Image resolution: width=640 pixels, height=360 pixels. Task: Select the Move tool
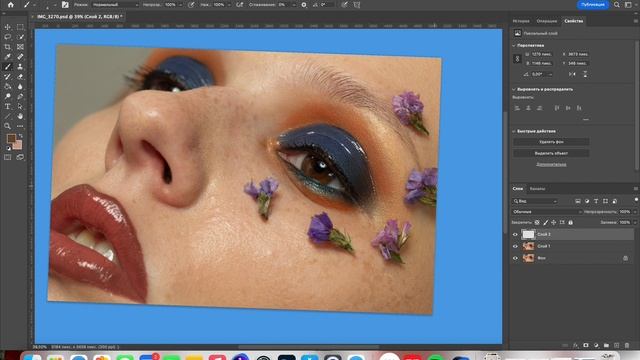[x=7, y=27]
